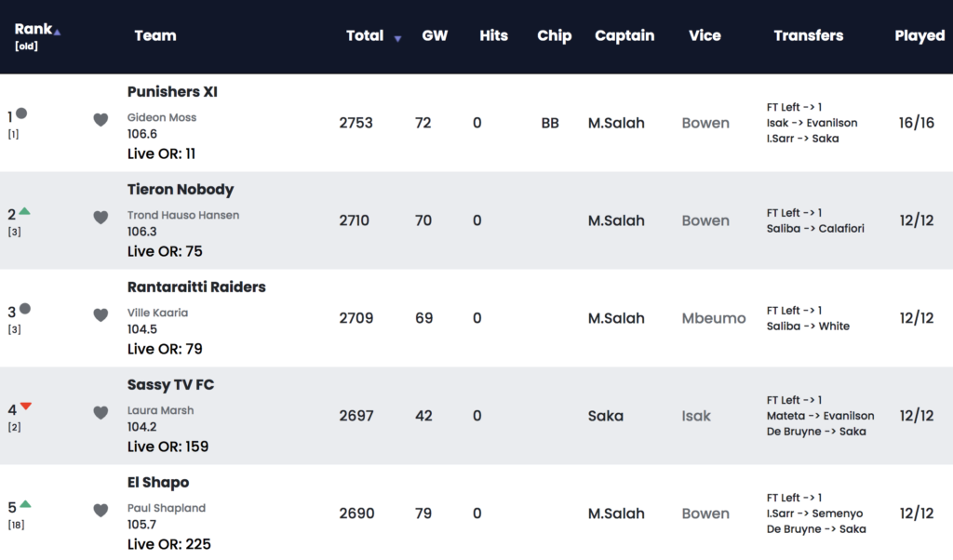Sort the table by the GW header
953x560 pixels.
pos(435,36)
